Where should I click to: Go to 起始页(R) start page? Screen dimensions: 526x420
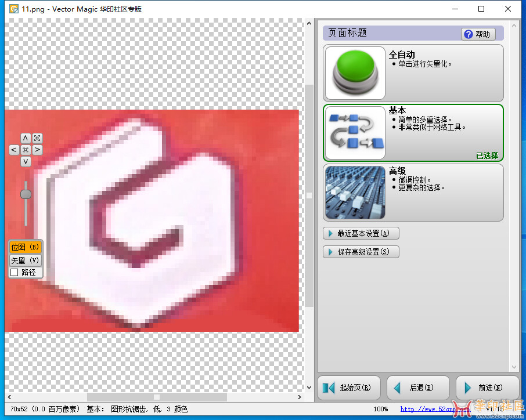pyautogui.click(x=349, y=388)
